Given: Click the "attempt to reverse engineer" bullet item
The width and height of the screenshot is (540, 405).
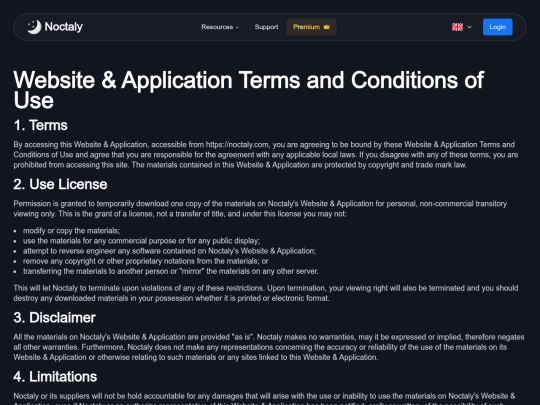Looking at the screenshot, I should pos(169,251).
